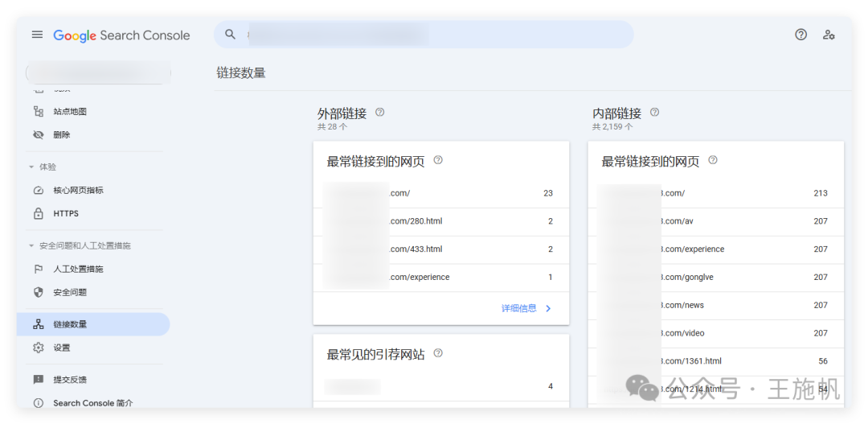Click help icon in internal 最常链接到的网页 card

(713, 160)
